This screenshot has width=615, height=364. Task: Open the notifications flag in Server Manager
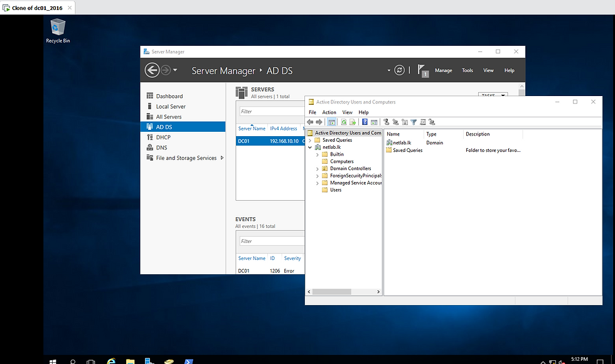pyautogui.click(x=422, y=70)
